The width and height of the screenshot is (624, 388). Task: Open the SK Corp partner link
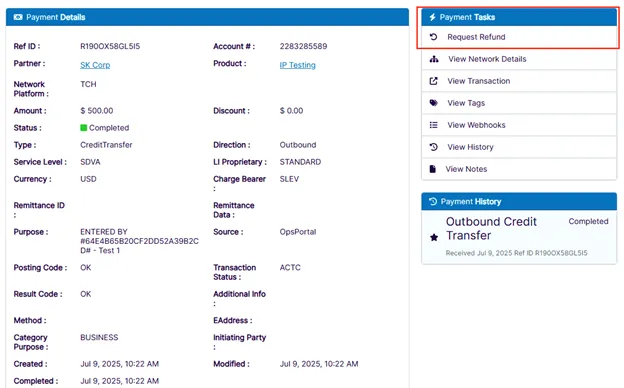[x=95, y=65]
